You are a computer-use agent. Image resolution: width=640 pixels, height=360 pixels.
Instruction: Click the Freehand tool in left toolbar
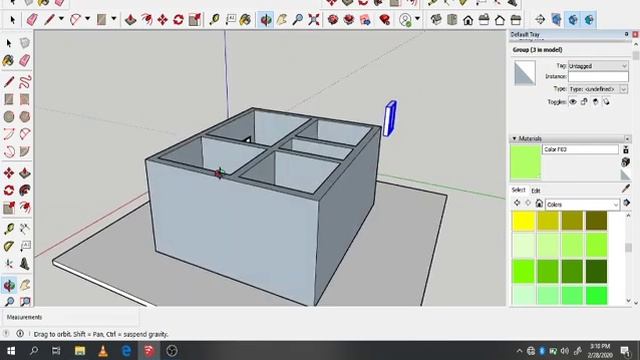pyautogui.click(x=24, y=82)
